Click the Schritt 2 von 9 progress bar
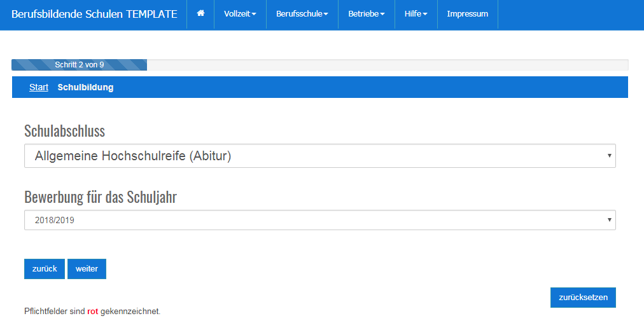The width and height of the screenshot is (644, 323). [80, 65]
